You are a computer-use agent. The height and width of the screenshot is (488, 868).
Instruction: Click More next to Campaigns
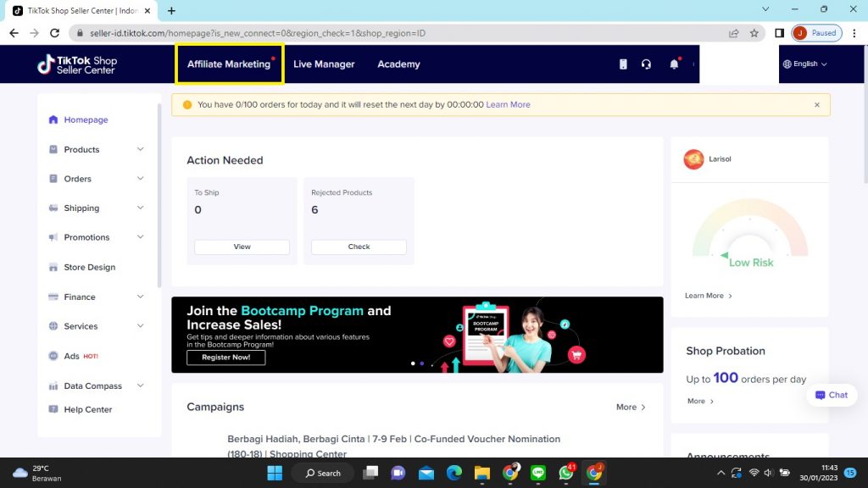631,408
